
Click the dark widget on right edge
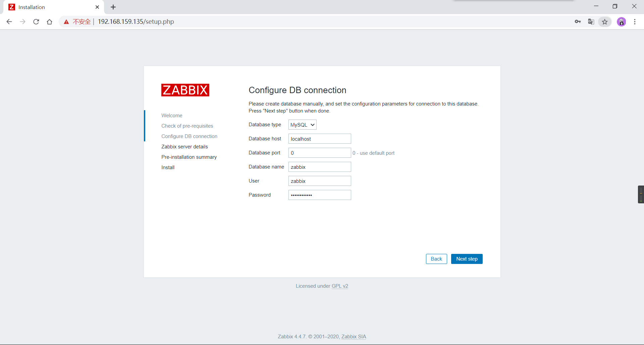(641, 194)
